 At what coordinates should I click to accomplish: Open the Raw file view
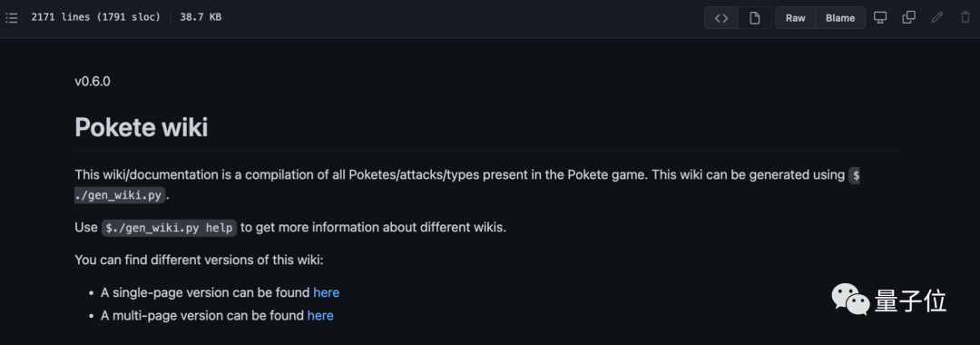coord(795,18)
